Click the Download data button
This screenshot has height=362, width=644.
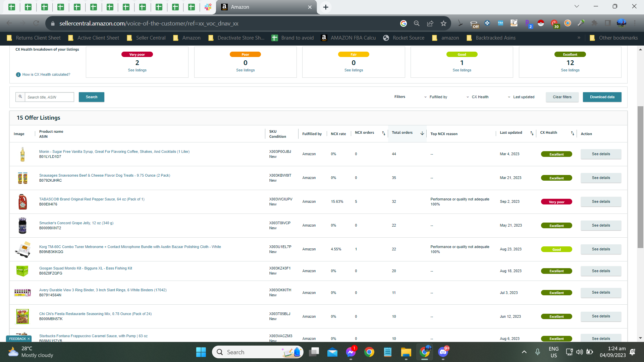coord(602,97)
